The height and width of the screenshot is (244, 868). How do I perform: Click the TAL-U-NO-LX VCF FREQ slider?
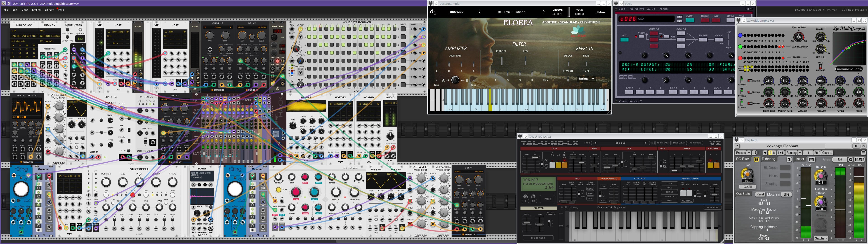607,167
